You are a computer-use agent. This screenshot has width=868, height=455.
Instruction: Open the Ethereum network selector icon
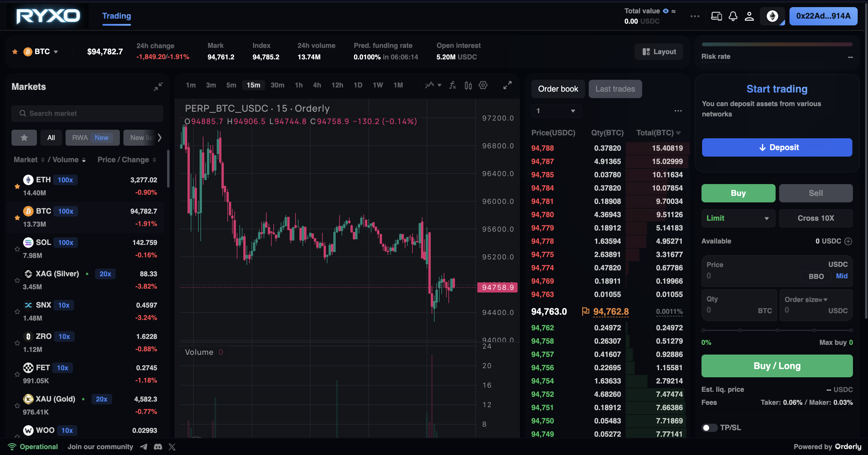click(772, 16)
